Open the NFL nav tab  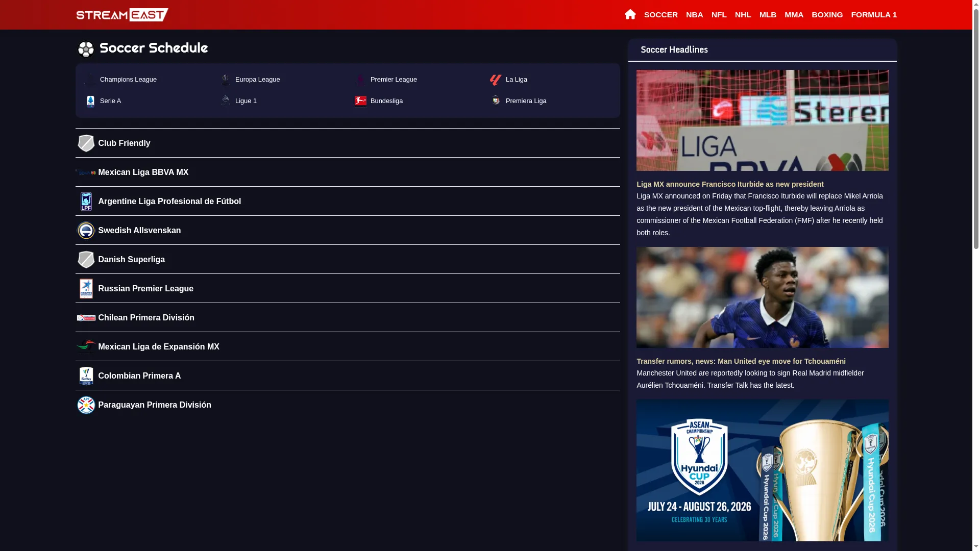click(719, 15)
